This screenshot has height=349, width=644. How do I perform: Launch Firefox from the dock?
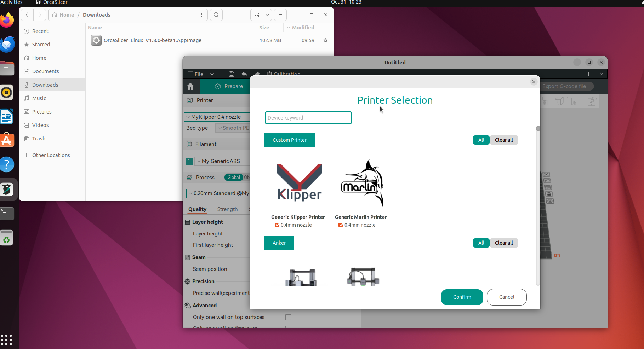pyautogui.click(x=7, y=20)
